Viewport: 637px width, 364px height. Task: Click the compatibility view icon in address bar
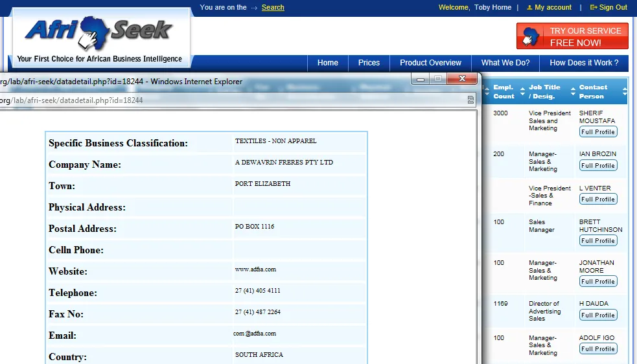[470, 100]
